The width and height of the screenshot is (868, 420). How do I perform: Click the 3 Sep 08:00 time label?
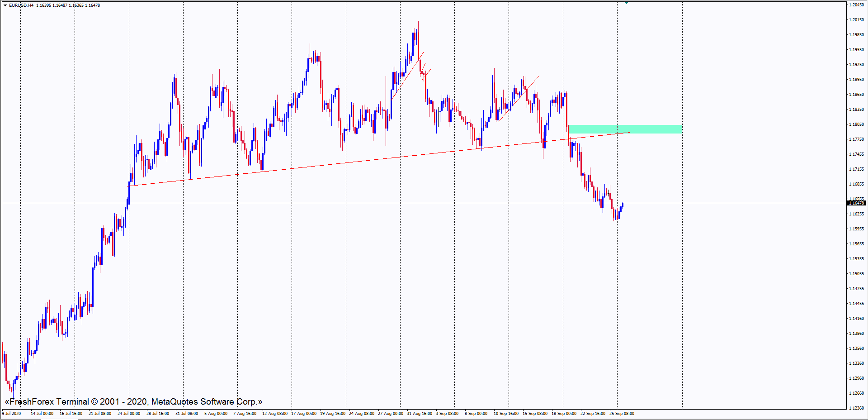point(447,413)
